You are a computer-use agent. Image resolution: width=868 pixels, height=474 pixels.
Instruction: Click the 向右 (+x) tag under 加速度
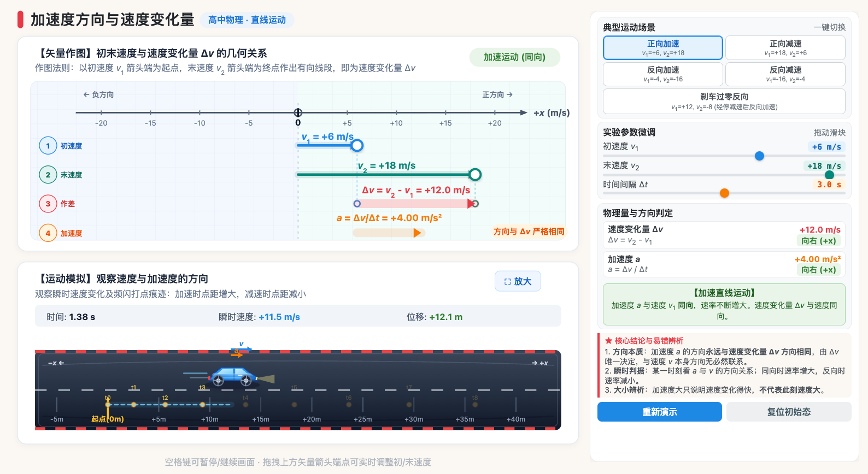(819, 270)
